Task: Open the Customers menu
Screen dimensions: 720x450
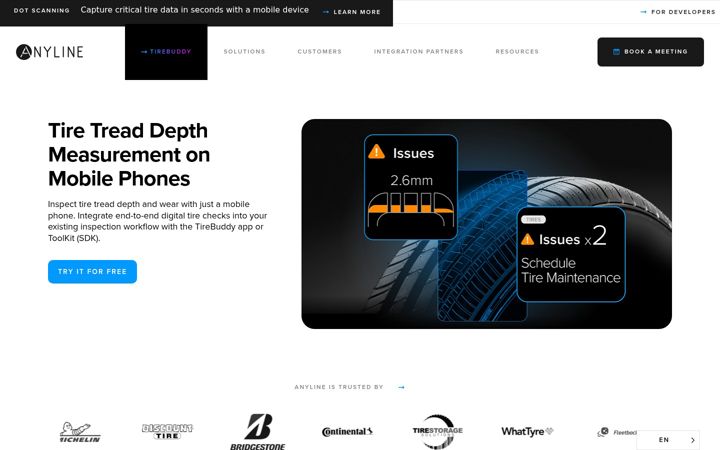Action: click(x=320, y=52)
